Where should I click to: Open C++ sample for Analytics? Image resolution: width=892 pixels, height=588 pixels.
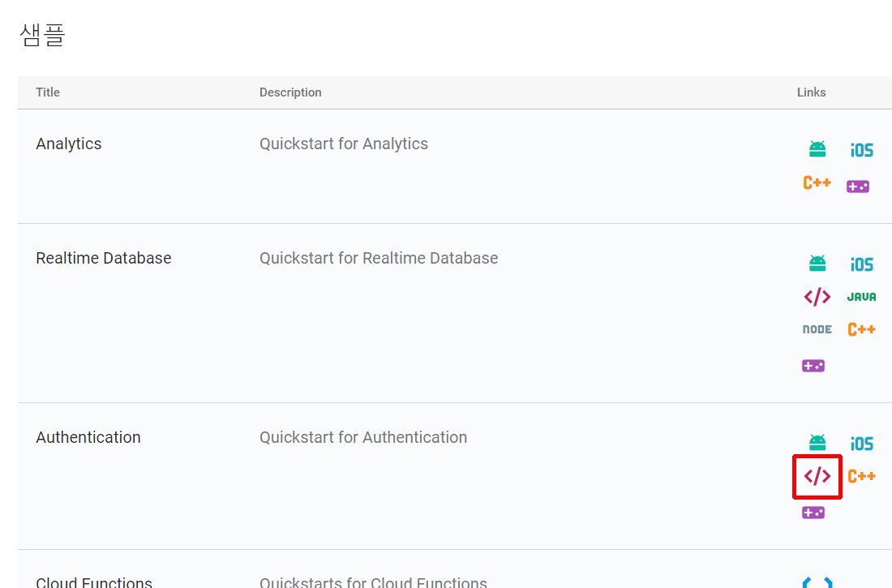pyautogui.click(x=817, y=182)
